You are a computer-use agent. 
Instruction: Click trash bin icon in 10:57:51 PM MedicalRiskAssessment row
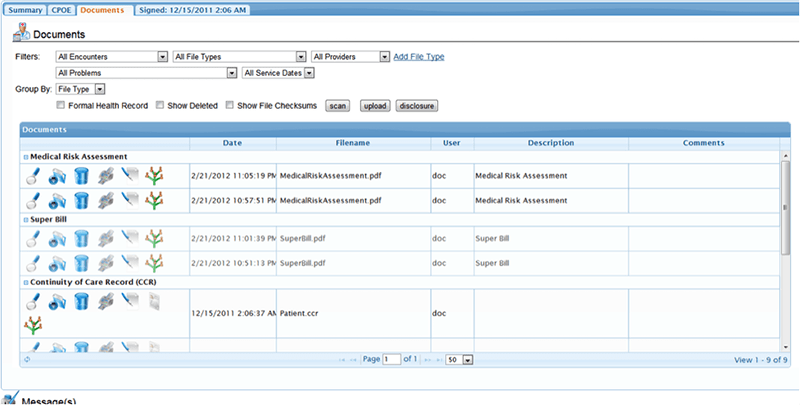[81, 201]
